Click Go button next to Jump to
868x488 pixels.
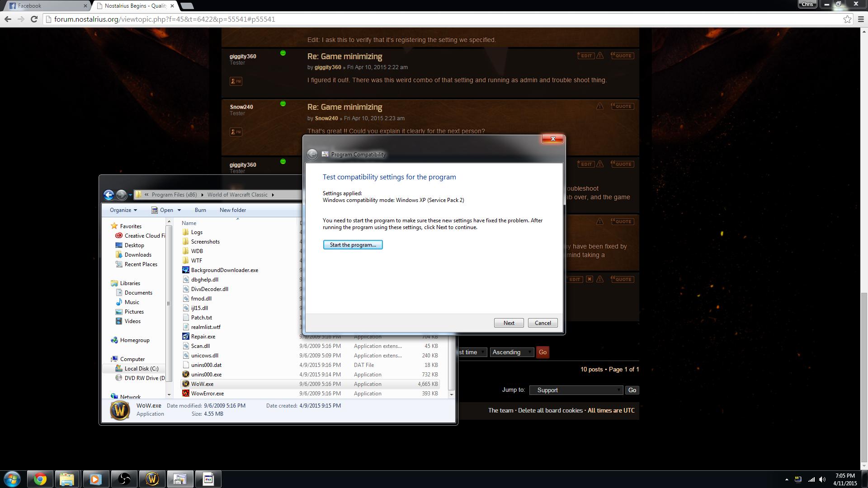[x=632, y=390]
